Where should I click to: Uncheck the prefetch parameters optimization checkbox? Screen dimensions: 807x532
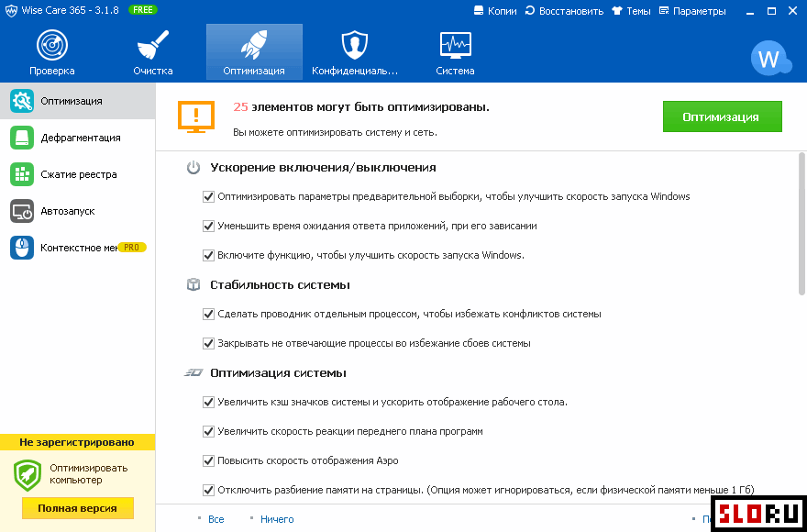pyautogui.click(x=208, y=196)
